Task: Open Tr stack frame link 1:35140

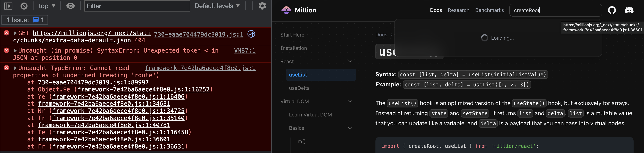Action: [118, 118]
